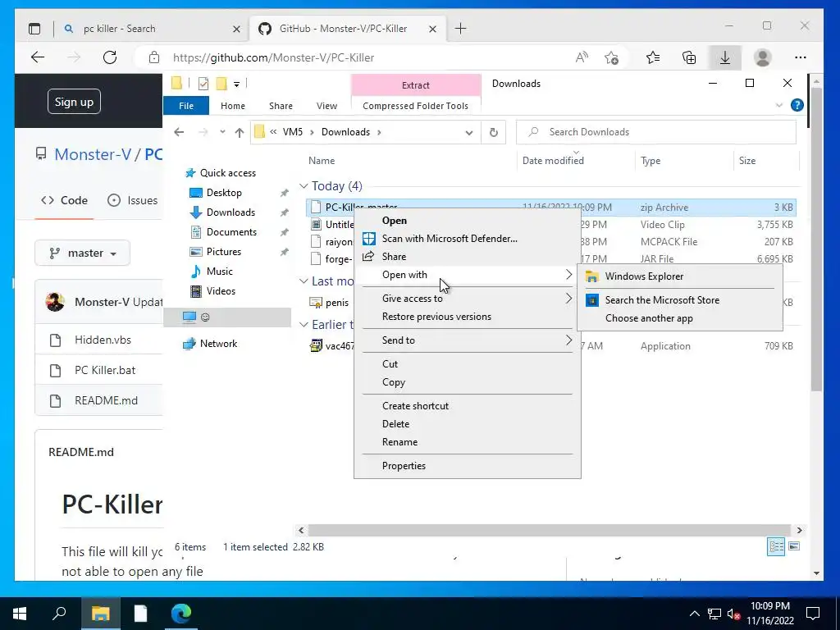
Task: Switch to large icons view
Action: click(794, 546)
